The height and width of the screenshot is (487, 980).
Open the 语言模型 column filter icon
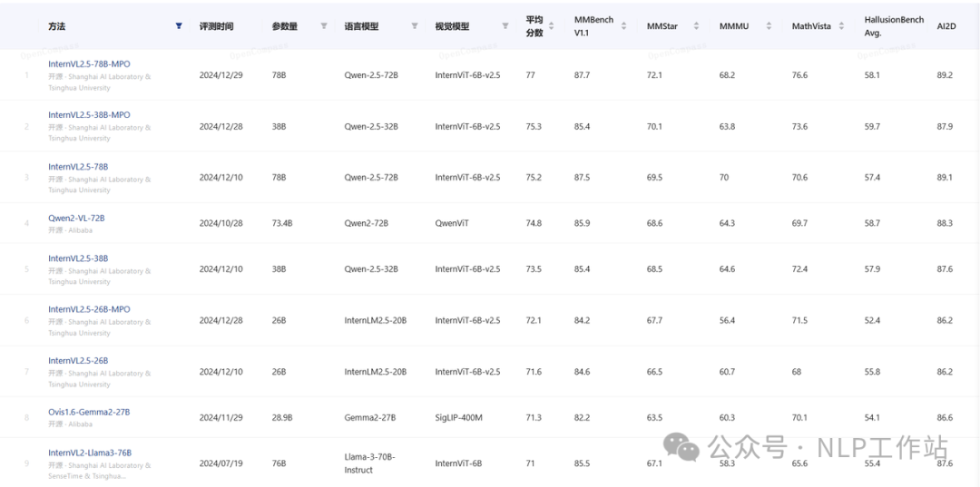point(415,26)
